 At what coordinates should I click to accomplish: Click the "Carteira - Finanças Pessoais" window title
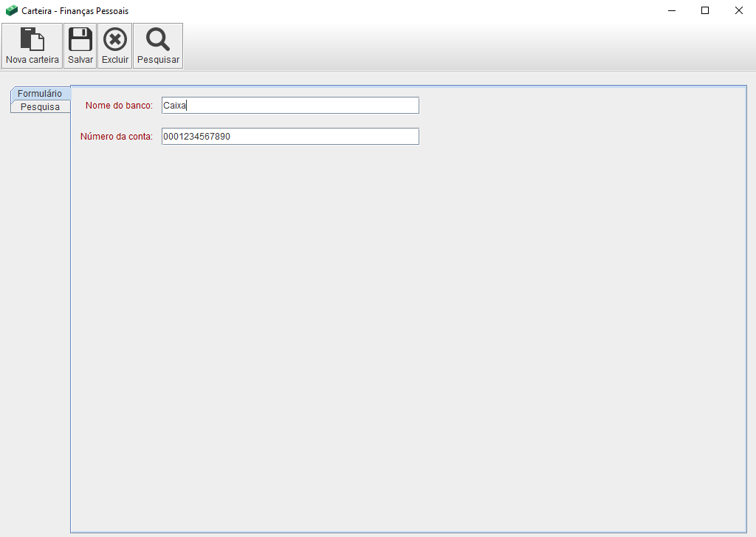click(75, 11)
